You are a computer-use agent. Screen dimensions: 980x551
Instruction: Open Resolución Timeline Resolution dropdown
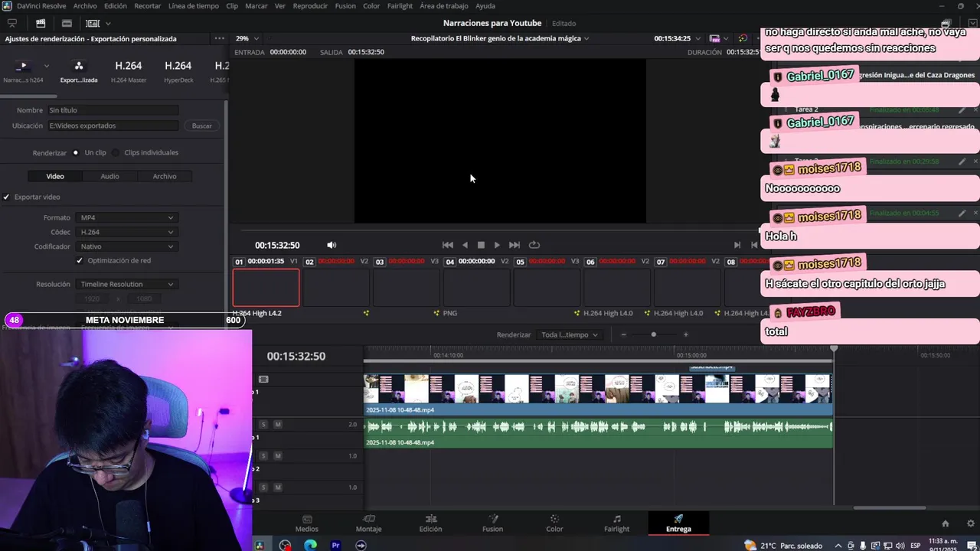(127, 284)
